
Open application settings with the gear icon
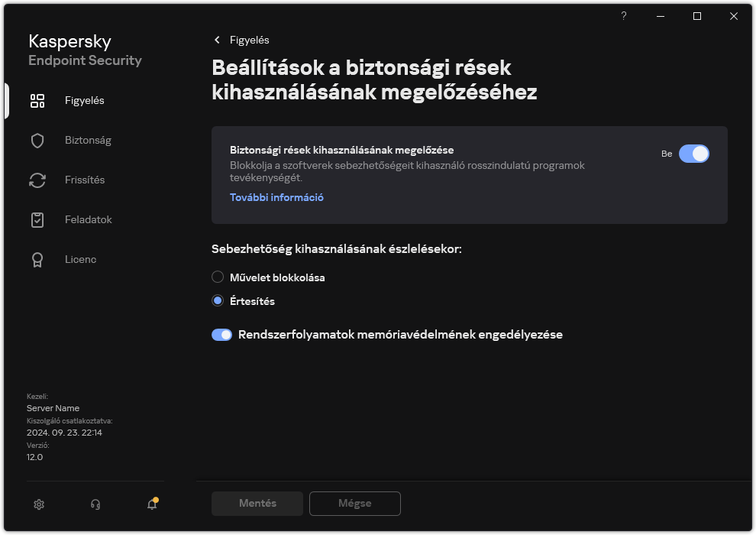pos(38,504)
